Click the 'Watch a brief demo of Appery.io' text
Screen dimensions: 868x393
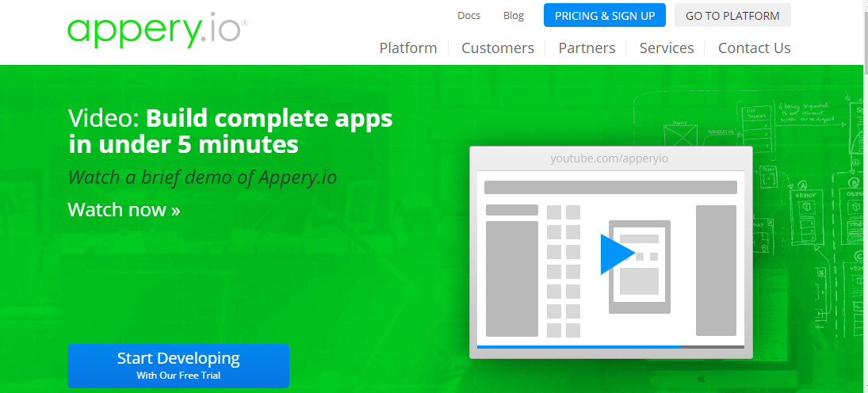202,177
